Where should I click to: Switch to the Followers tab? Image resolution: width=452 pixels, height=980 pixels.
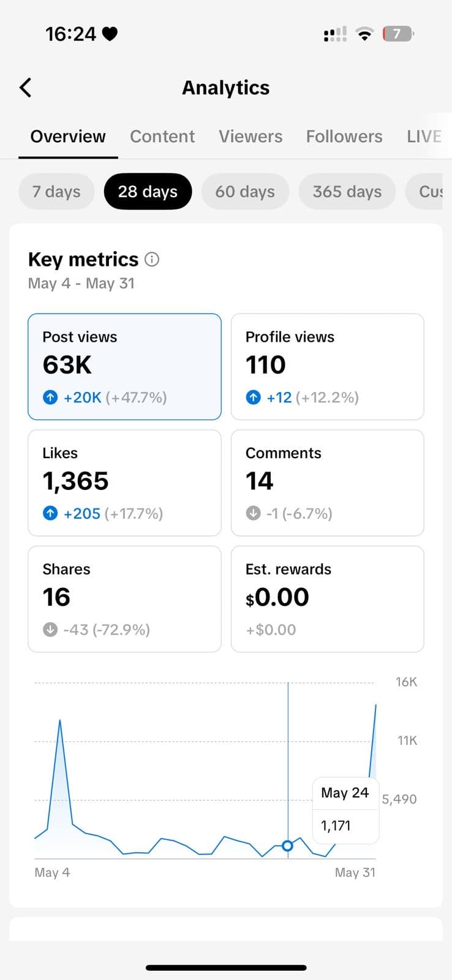tap(344, 137)
